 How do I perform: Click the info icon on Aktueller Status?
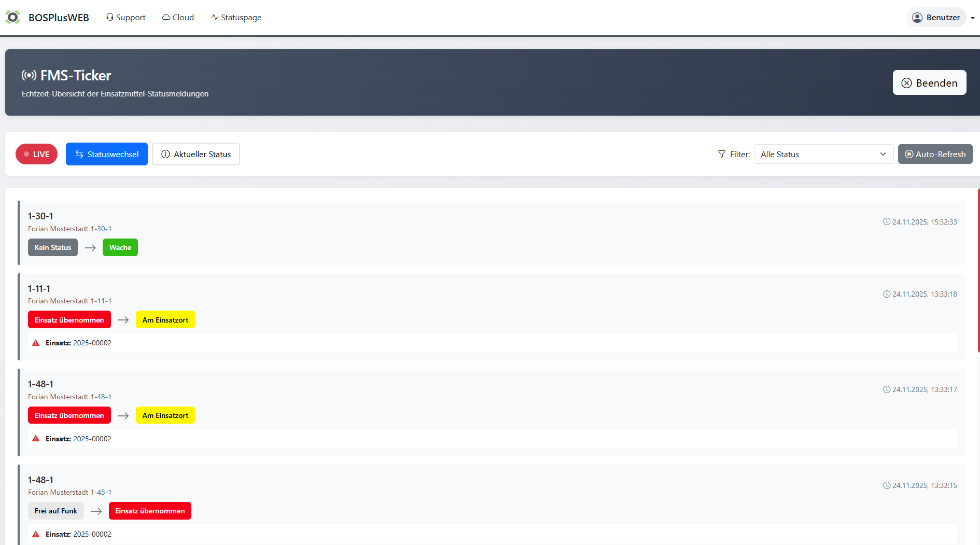165,154
